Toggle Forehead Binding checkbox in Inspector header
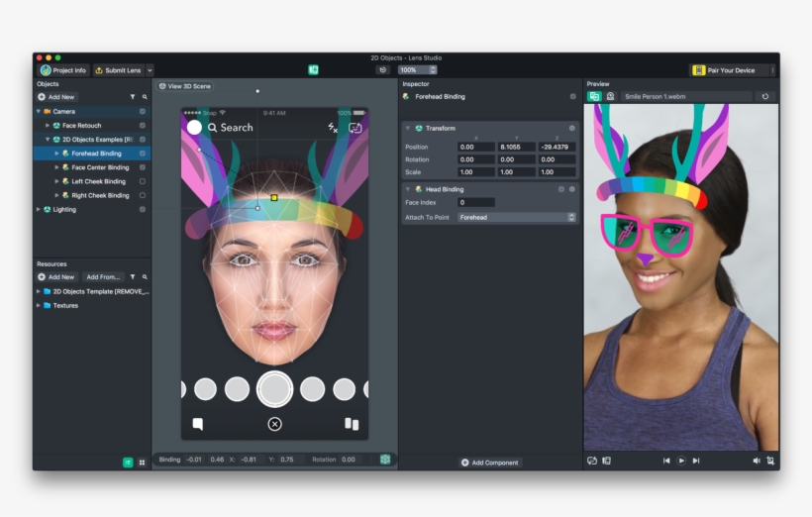Viewport: 812px width, 517px height. [x=572, y=96]
